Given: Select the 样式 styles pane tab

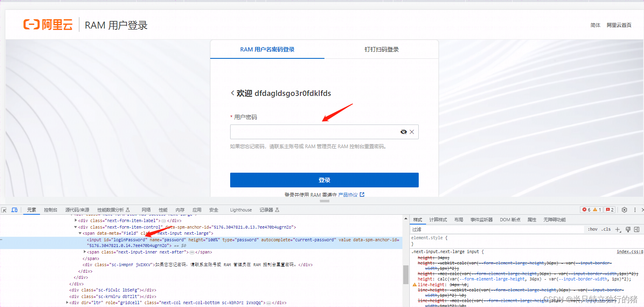Looking at the screenshot, I should click(417, 220).
